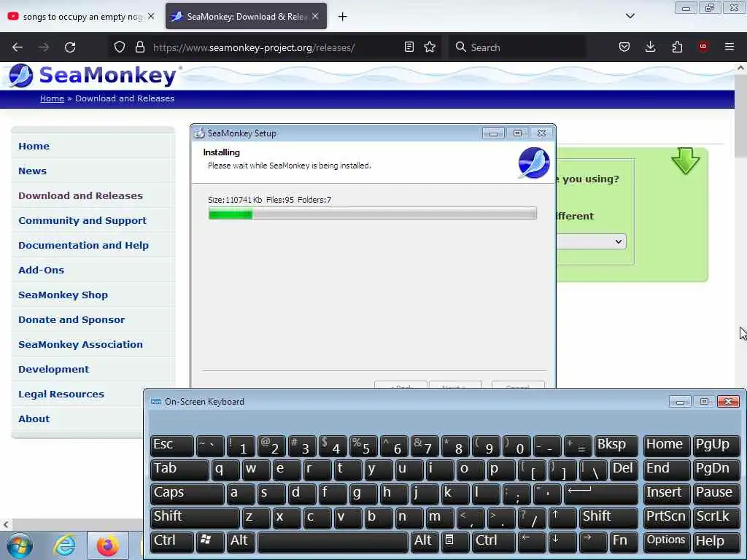
Task: Open Firefox downloads panel
Action: tap(650, 47)
